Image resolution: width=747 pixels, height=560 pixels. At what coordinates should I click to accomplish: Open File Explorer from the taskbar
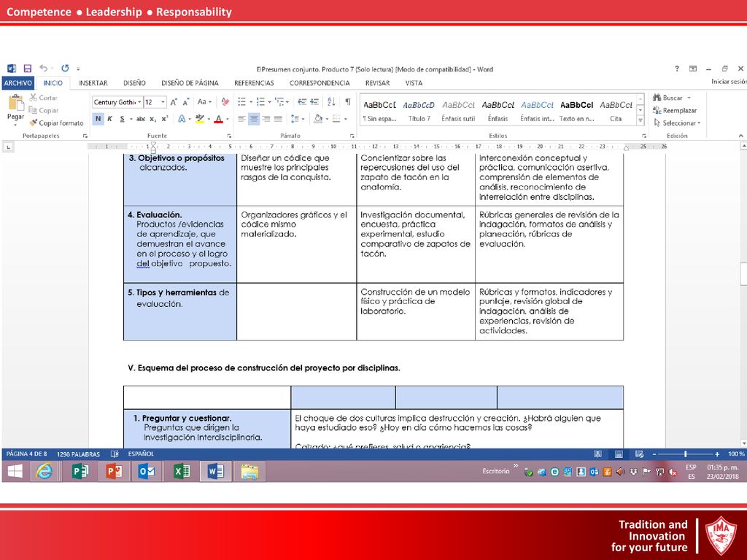[249, 472]
